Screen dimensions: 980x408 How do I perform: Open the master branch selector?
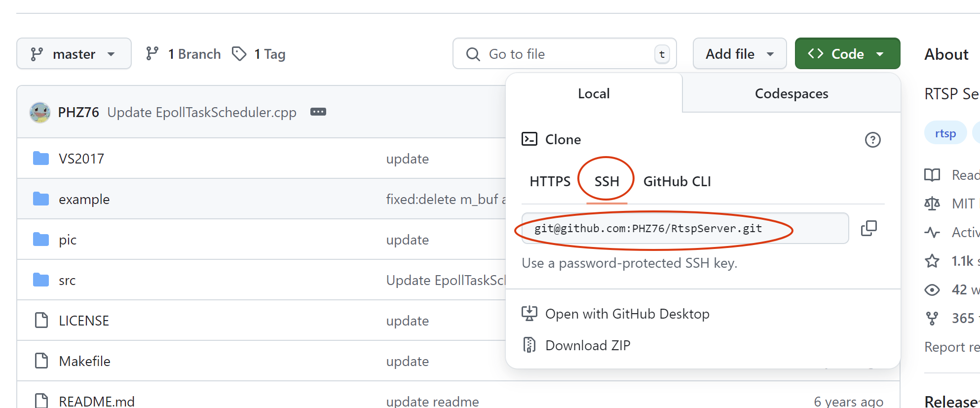pyautogui.click(x=74, y=53)
